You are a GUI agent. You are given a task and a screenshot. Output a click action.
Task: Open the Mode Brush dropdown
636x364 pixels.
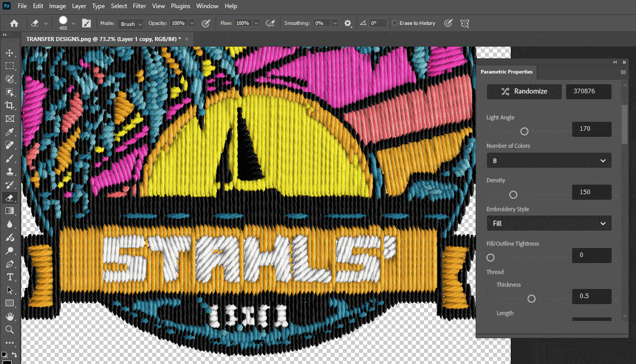click(131, 24)
